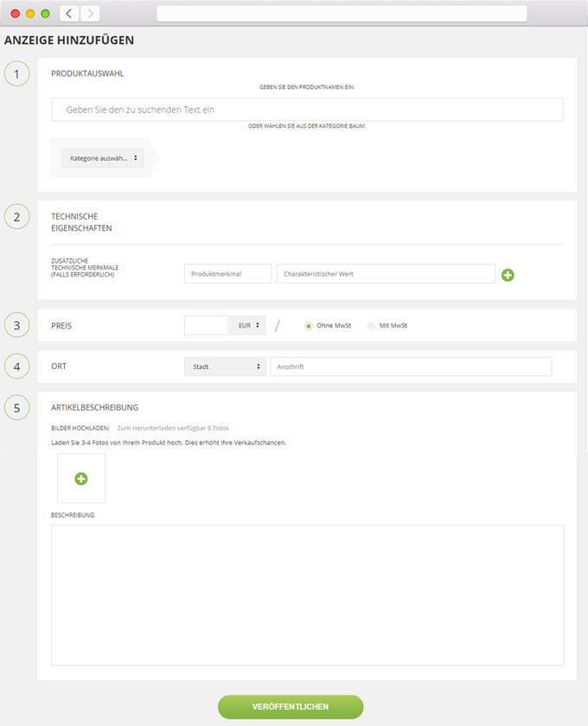Viewport: 588px width, 726px height.
Task: Select the Ohne MwSt radio option
Action: 309,326
